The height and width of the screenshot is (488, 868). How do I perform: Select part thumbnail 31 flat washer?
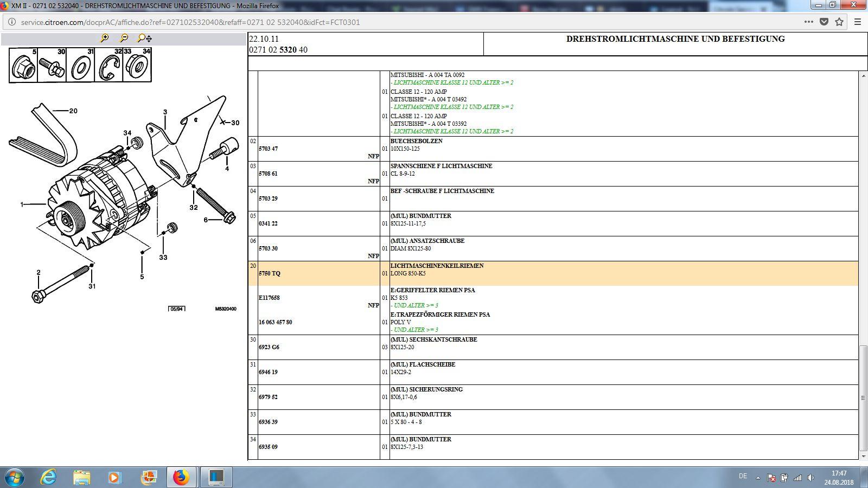click(x=80, y=66)
